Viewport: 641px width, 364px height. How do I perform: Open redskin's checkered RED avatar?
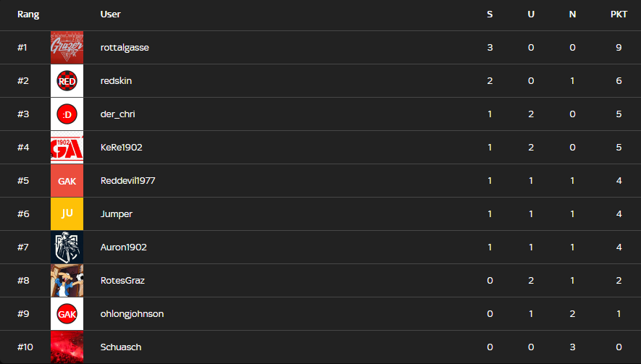point(67,81)
